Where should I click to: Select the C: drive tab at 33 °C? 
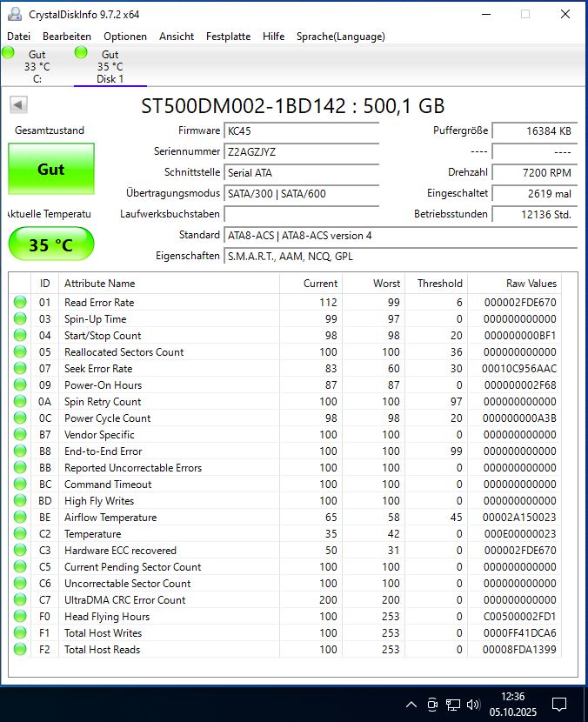tap(37, 66)
